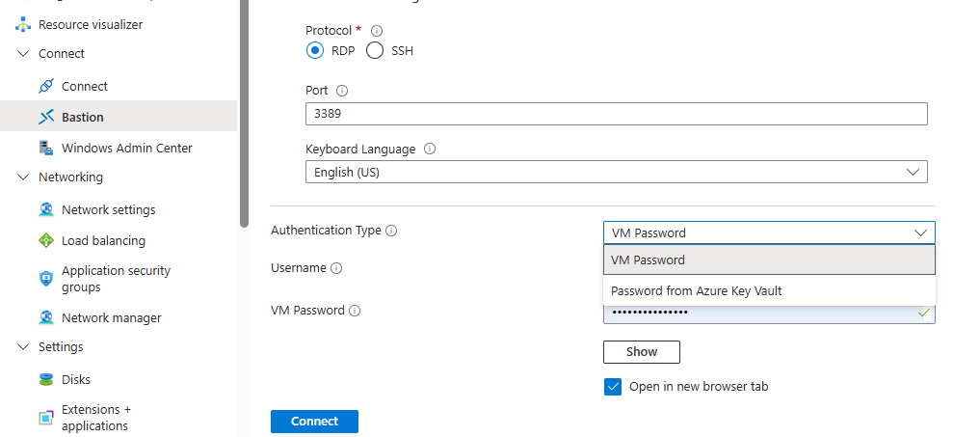
Task: Open the Keyboard Language dropdown
Action: tap(616, 173)
